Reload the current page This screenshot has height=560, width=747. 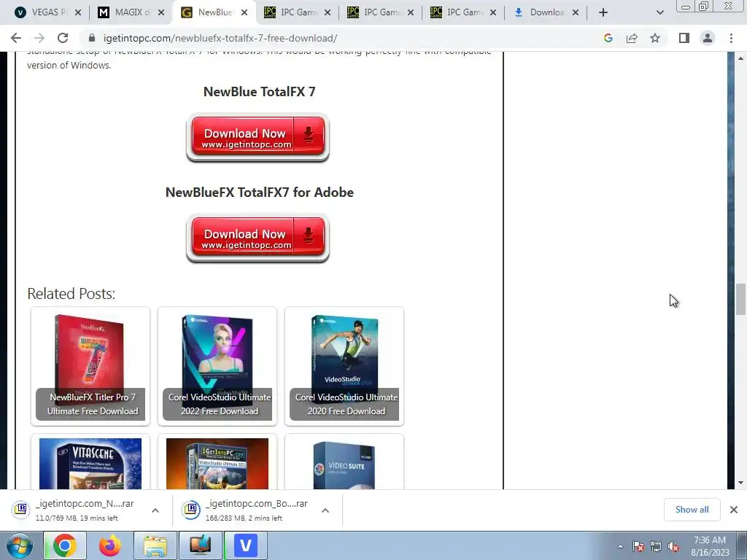click(63, 38)
